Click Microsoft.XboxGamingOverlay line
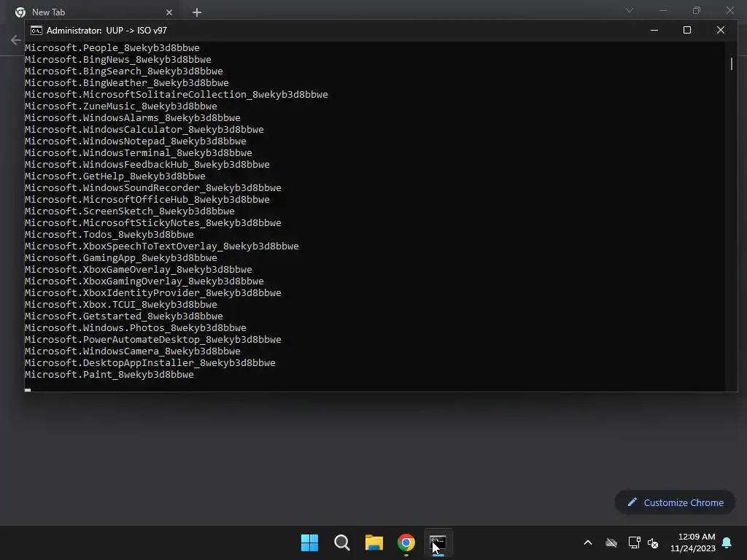This screenshot has width=747, height=560. (144, 281)
